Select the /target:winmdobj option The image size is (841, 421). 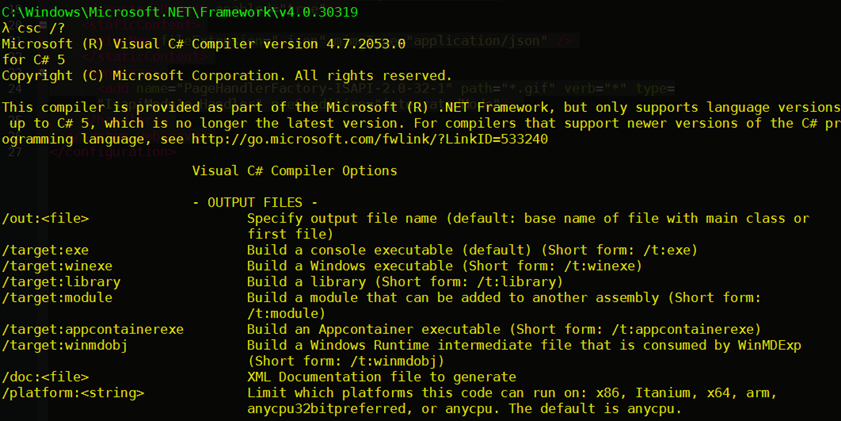tap(65, 345)
